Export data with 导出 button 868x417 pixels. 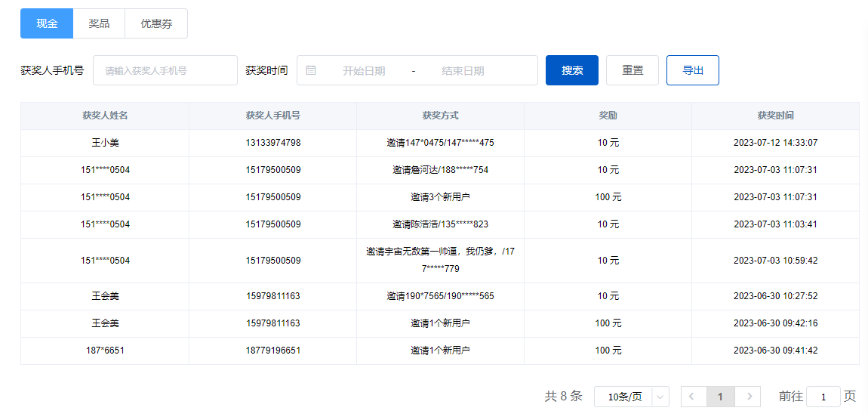[x=693, y=70]
